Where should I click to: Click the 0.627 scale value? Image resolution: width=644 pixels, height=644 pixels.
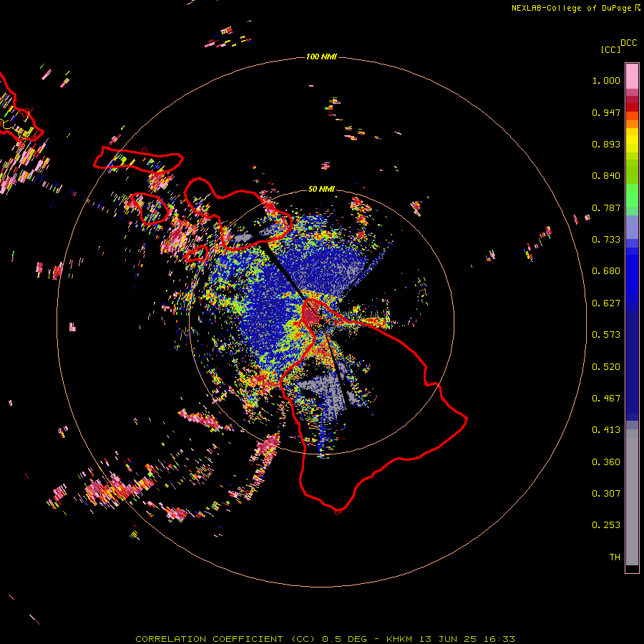tap(606, 303)
